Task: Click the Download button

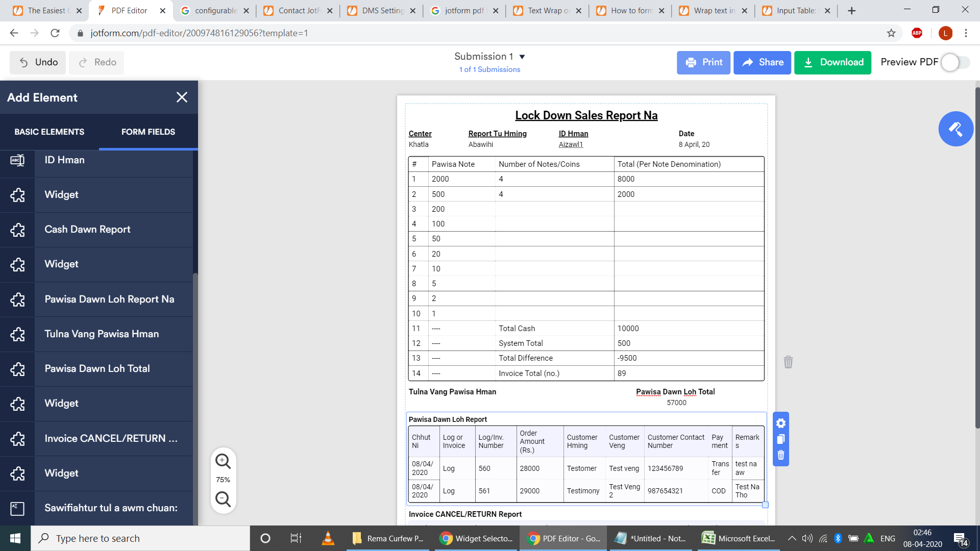Action: [x=832, y=62]
